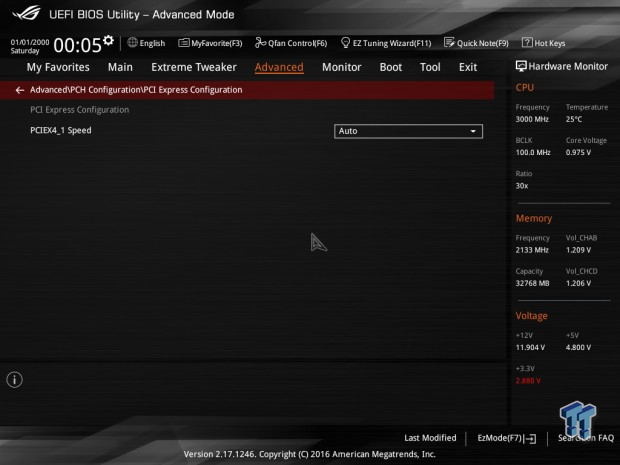Click CPU Frequency value 3000 MHz
The width and height of the screenshot is (620, 465).
(x=532, y=119)
